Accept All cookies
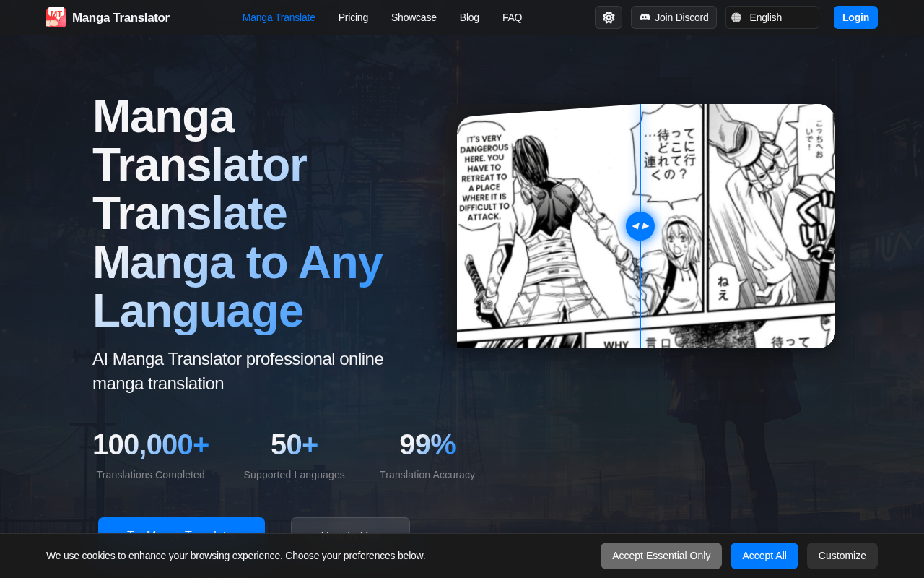The width and height of the screenshot is (924, 578). click(764, 556)
